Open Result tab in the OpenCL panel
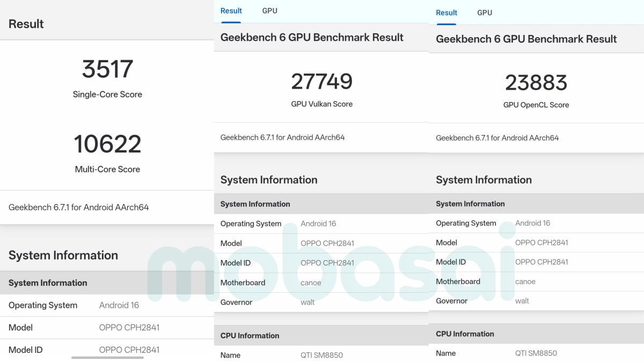 tap(447, 13)
